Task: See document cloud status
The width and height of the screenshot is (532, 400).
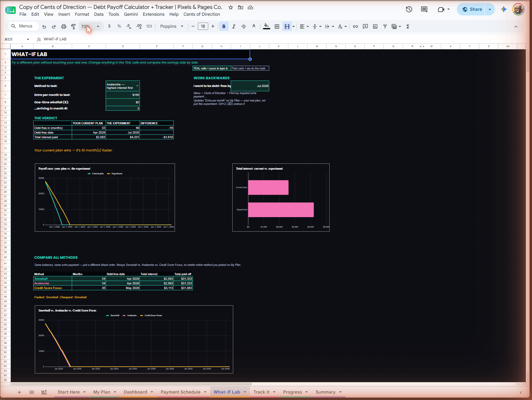Action: click(x=250, y=7)
